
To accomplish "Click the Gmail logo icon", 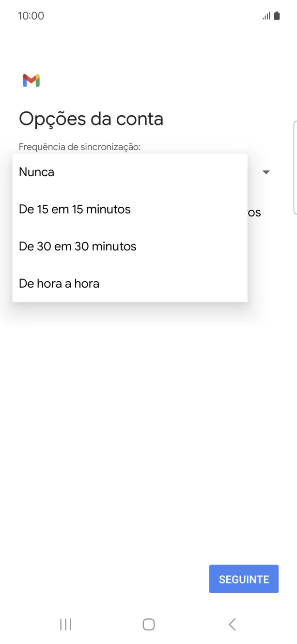I will [31, 80].
